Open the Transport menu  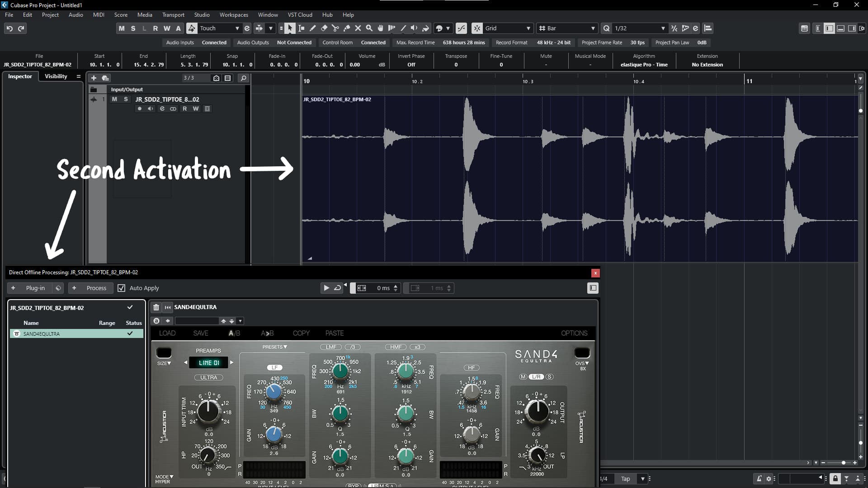coord(173,15)
